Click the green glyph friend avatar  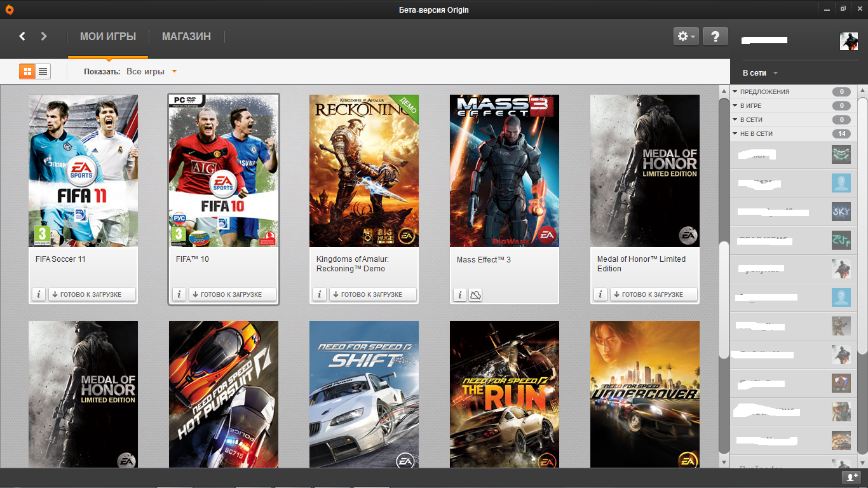(841, 240)
